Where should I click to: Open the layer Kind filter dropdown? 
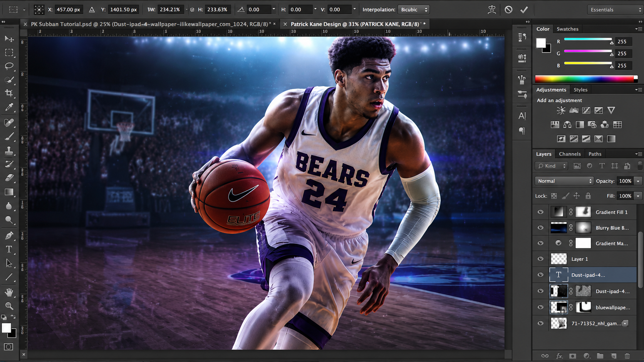552,166
